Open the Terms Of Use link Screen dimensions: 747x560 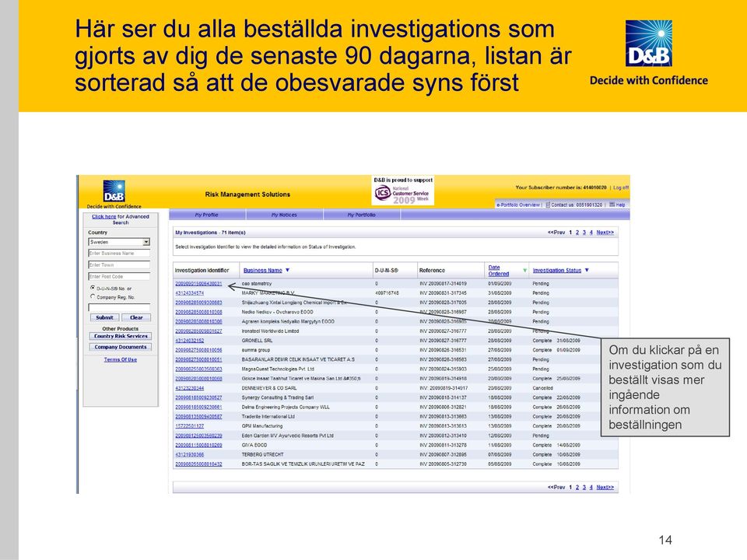pyautogui.click(x=121, y=359)
